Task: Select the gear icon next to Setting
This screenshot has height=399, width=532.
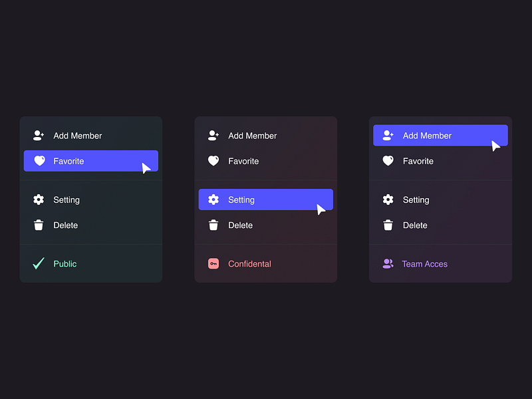Action: click(38, 199)
